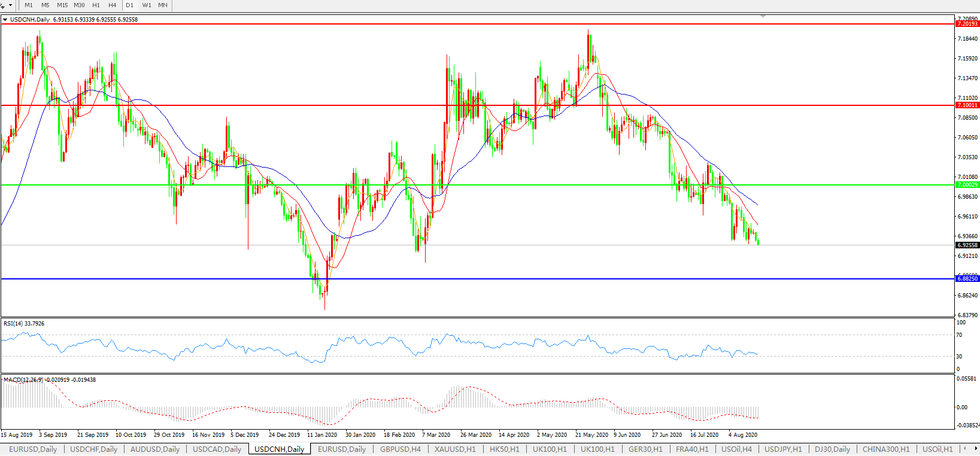
Task: Choose the M30 timeframe
Action: tap(79, 5)
